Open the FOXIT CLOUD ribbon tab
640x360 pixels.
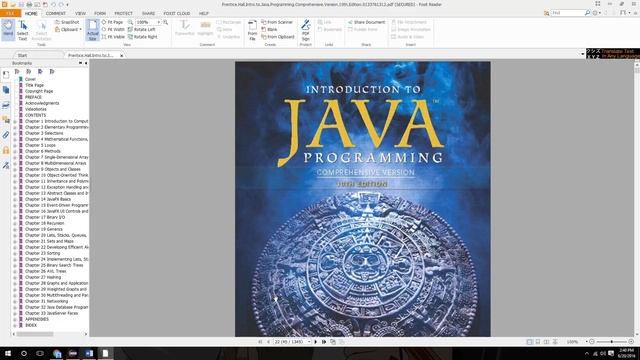point(177,13)
